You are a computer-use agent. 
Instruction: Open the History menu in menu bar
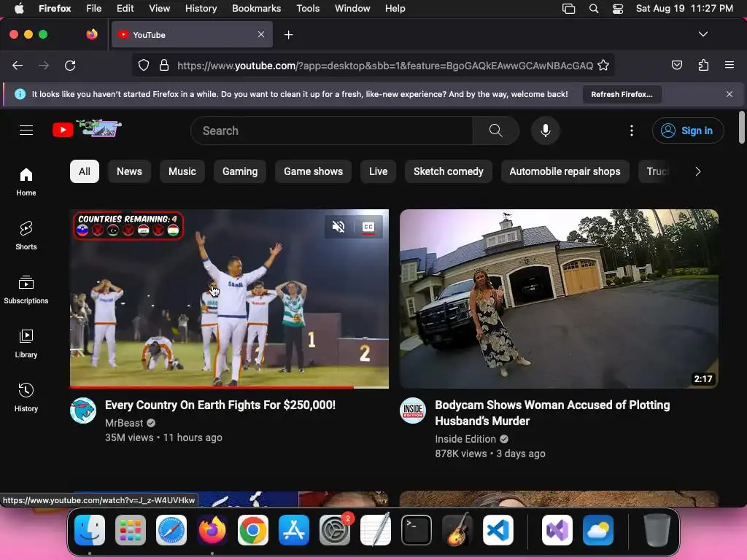pyautogui.click(x=201, y=9)
